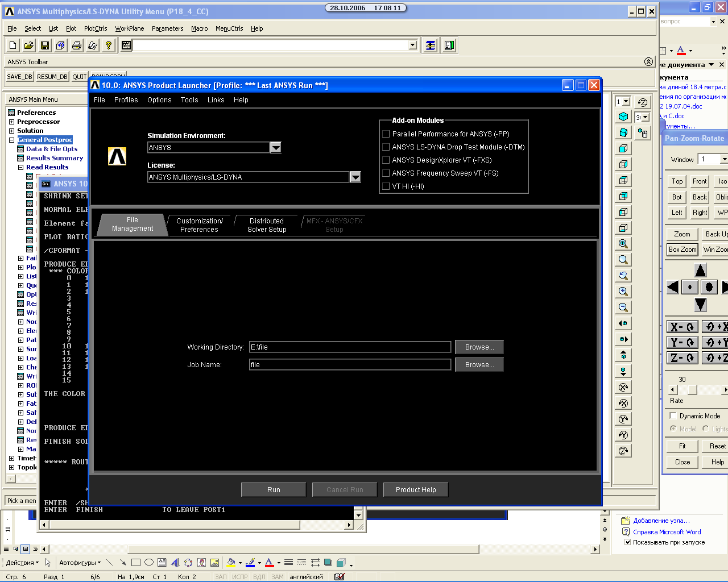The width and height of the screenshot is (728, 582).
Task: Open the Options menu in Product Launcher
Action: (159, 100)
